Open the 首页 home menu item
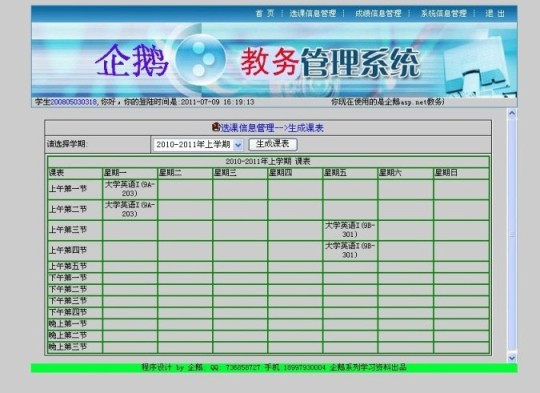The height and width of the screenshot is (393, 540). click(x=265, y=13)
